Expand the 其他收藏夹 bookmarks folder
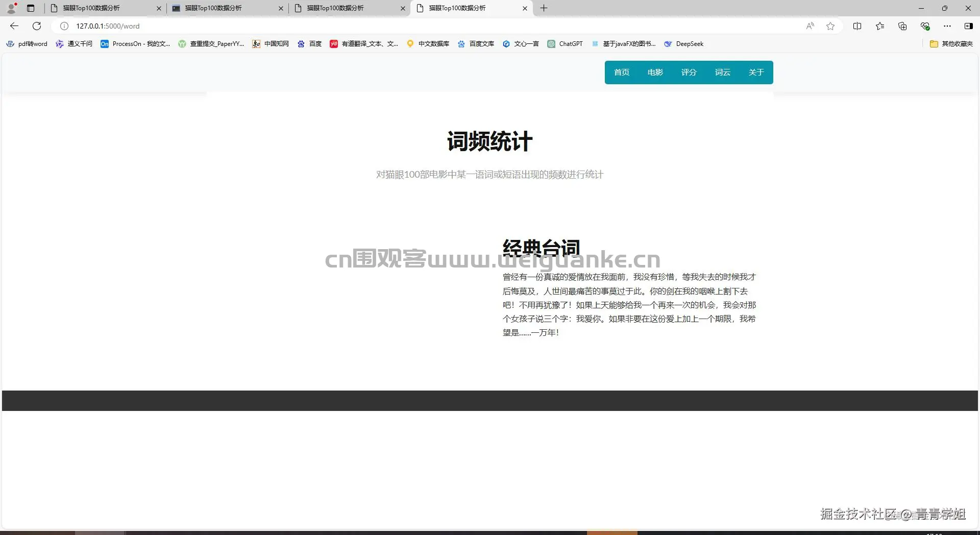980x535 pixels. pyautogui.click(x=951, y=44)
